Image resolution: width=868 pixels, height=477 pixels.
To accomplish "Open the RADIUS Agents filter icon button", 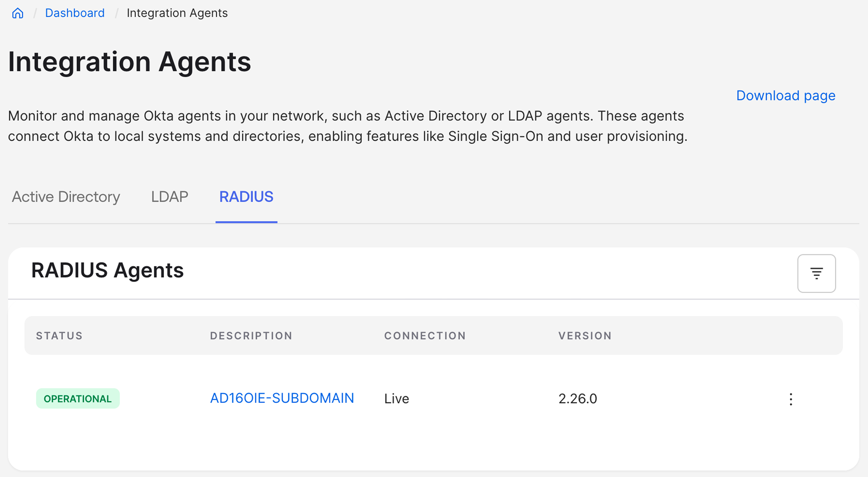I will (x=816, y=273).
